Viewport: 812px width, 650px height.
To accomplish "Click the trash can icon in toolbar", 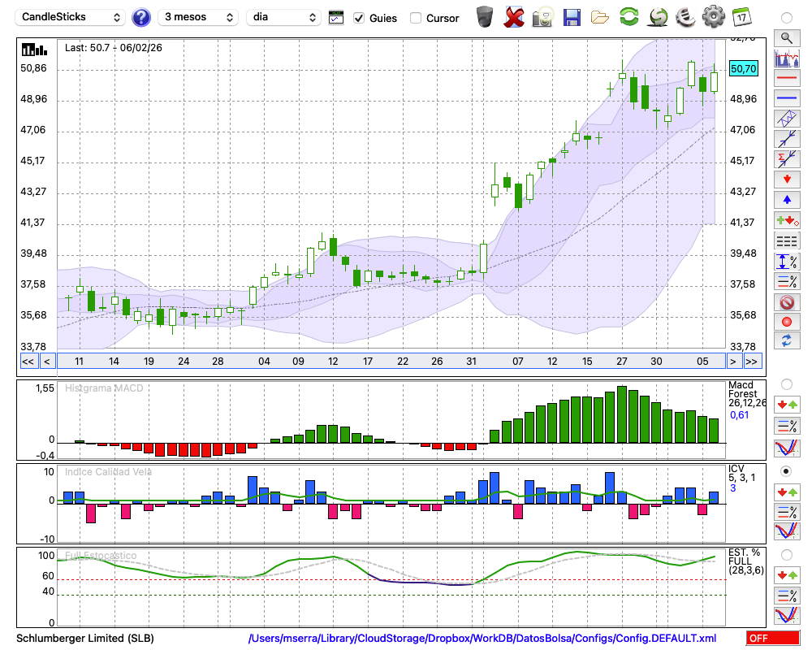I will tap(485, 17).
